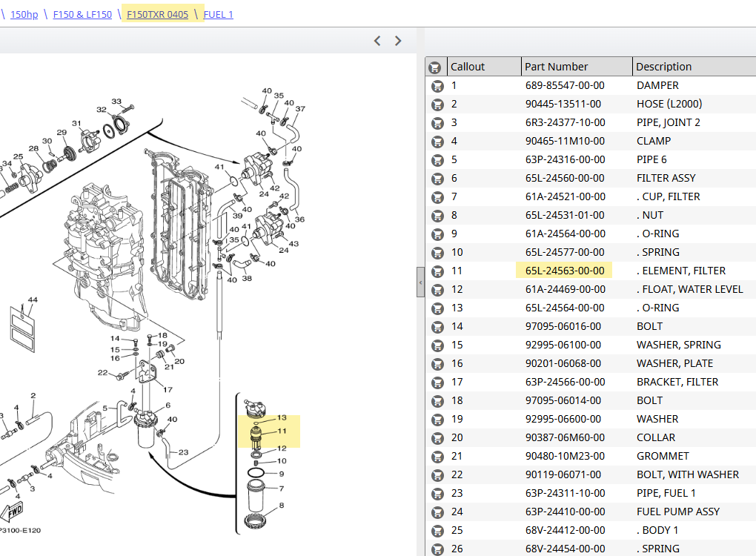
Task: Add FLOAT, WATER LEVEL to cart
Action: coord(437,290)
